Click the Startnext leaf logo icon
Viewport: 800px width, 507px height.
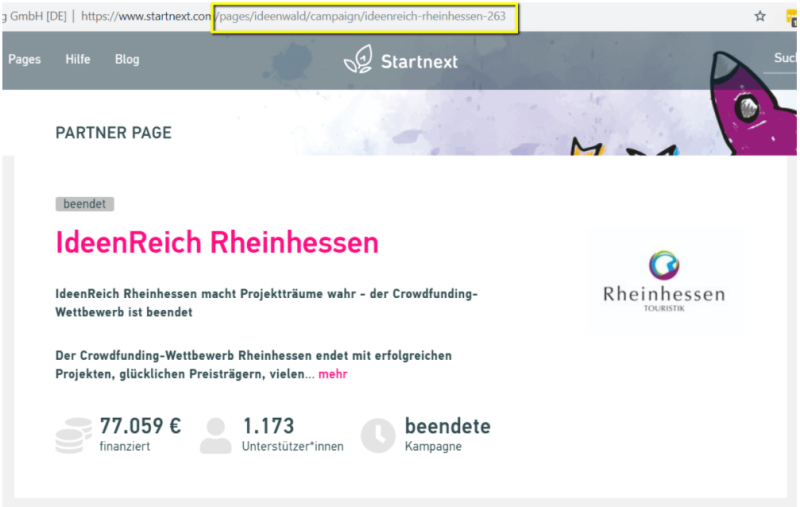[358, 61]
